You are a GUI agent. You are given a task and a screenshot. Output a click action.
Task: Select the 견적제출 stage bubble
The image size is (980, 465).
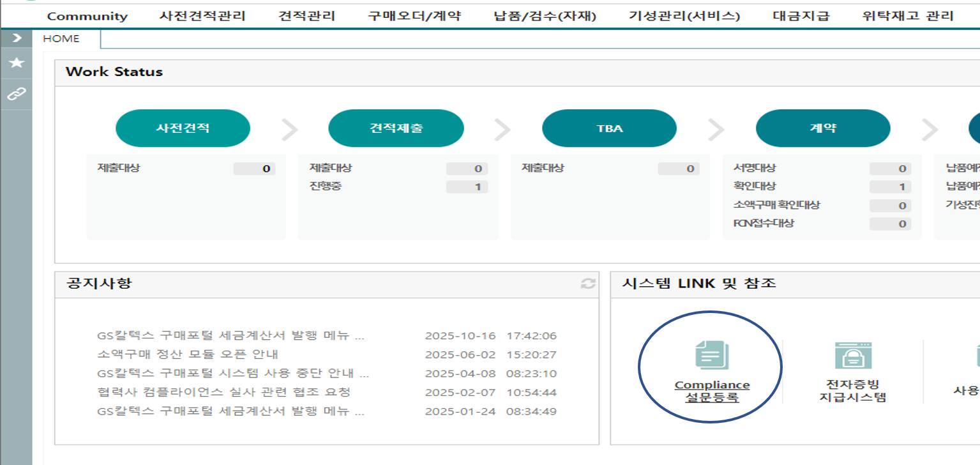[396, 128]
